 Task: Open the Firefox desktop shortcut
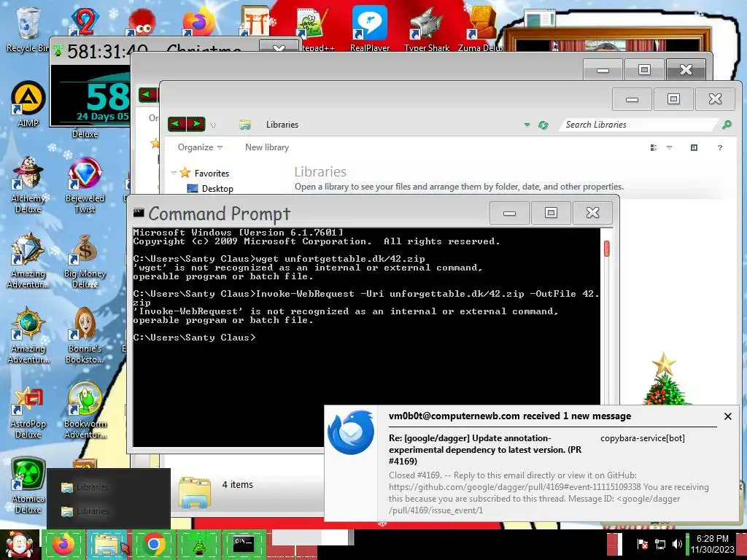coord(198,21)
